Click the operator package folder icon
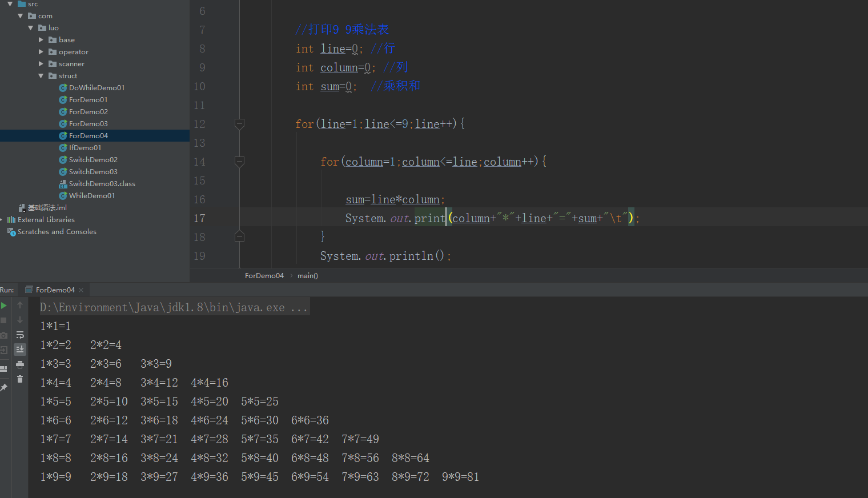The height and width of the screenshot is (498, 868). [53, 52]
